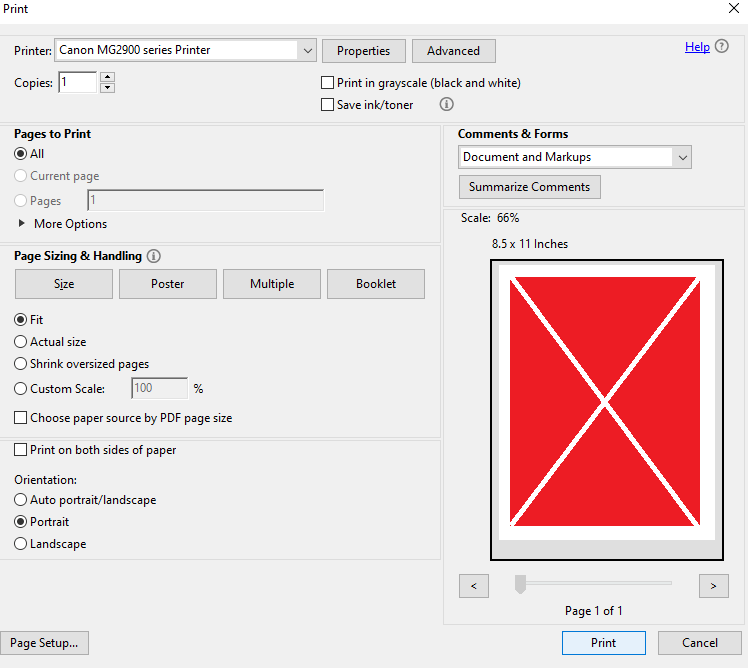Open the Printer selection dropdown
Image resolution: width=748 pixels, height=668 pixels.
pos(186,50)
